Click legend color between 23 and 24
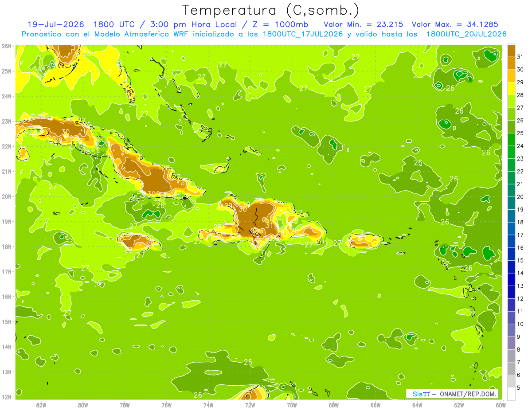The width and height of the screenshot is (532, 411). coord(511,152)
